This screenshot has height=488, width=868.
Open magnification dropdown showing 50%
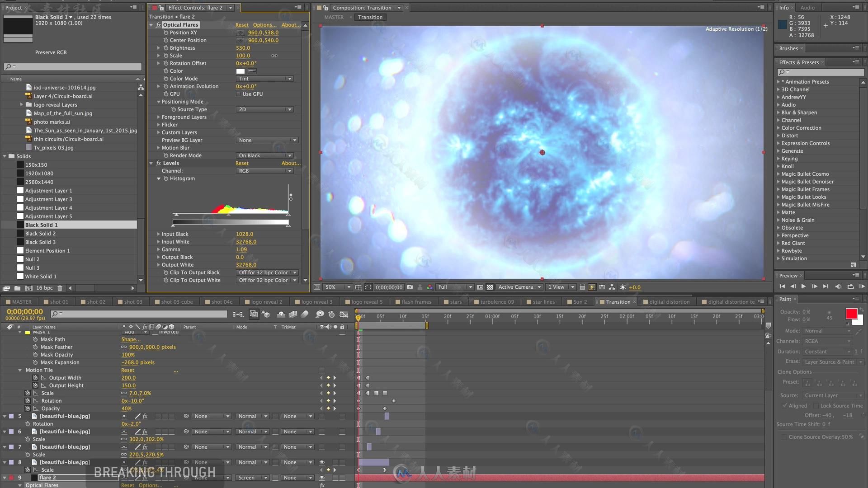[x=338, y=287]
